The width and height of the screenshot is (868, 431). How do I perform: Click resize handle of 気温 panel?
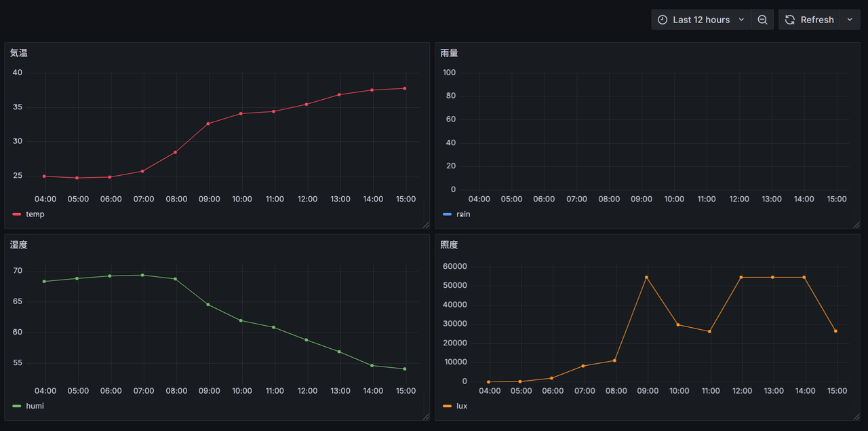coord(426,225)
